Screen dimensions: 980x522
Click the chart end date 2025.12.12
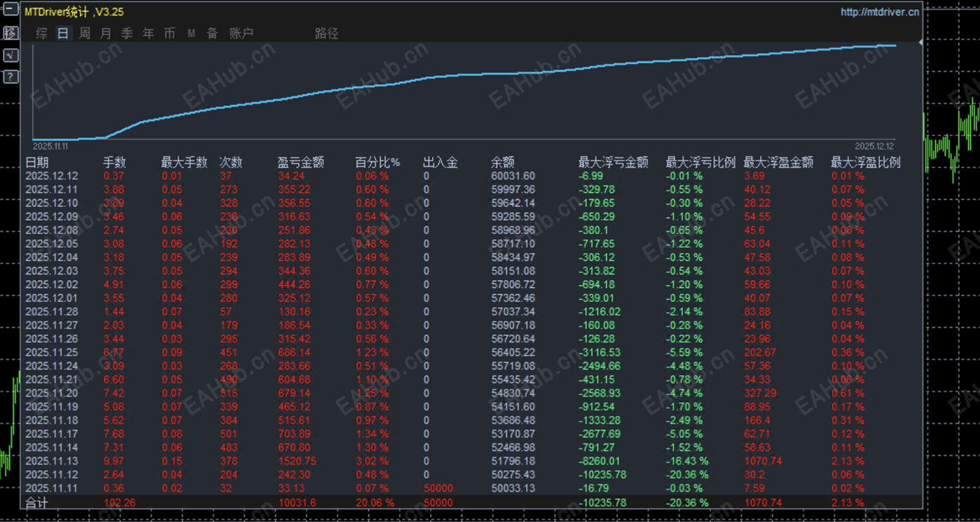tap(874, 146)
